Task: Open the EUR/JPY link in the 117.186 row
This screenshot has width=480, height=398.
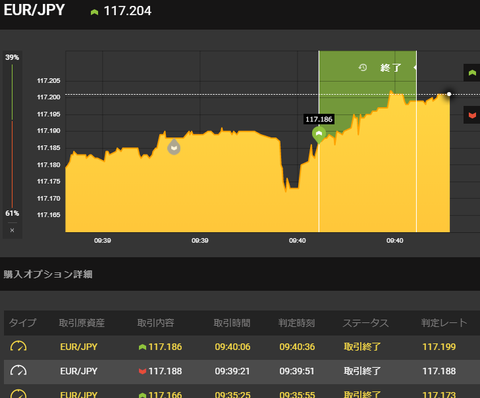Action: pos(79,347)
